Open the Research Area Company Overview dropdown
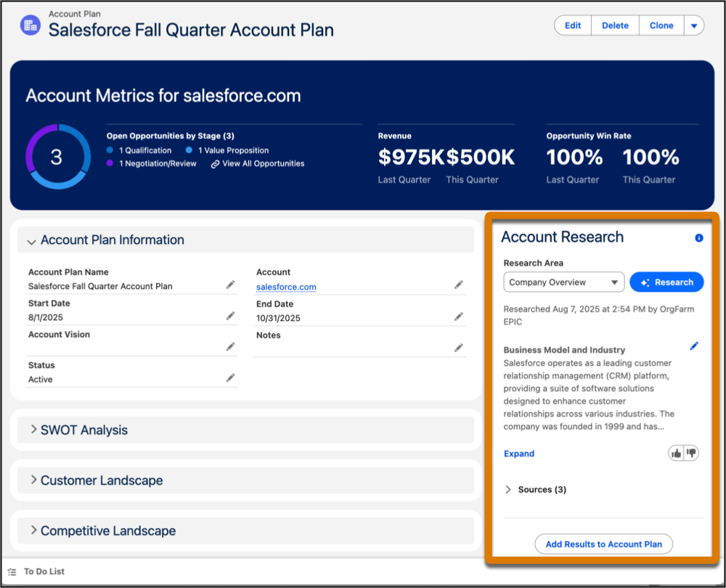Image resolution: width=726 pixels, height=588 pixels. pyautogui.click(x=563, y=282)
